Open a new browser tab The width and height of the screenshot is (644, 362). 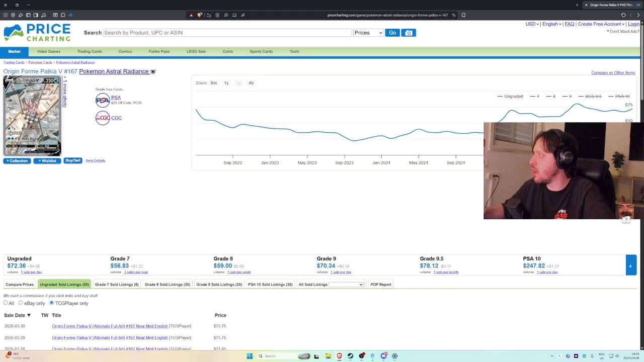[577, 5]
